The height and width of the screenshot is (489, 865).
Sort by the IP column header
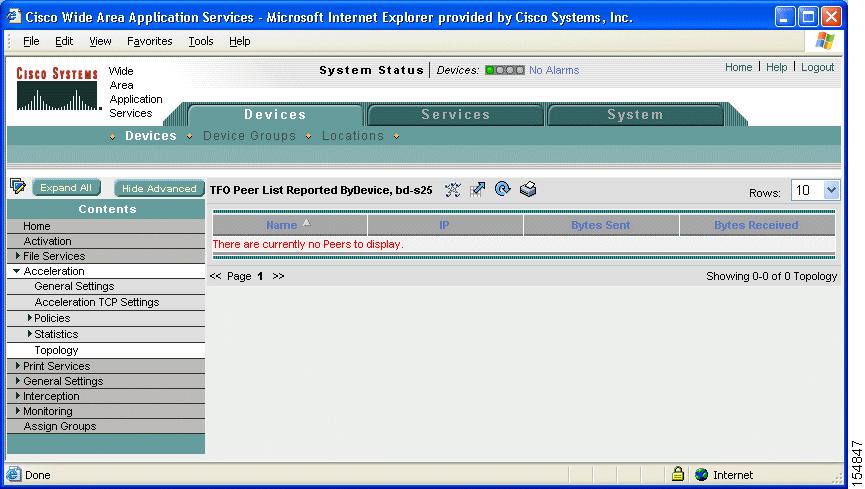[444, 225]
